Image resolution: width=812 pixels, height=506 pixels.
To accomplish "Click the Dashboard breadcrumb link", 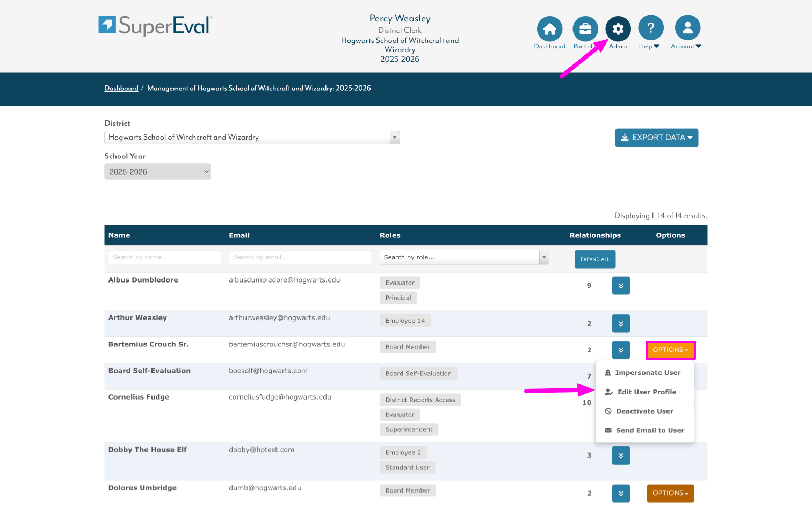I will pyautogui.click(x=121, y=88).
